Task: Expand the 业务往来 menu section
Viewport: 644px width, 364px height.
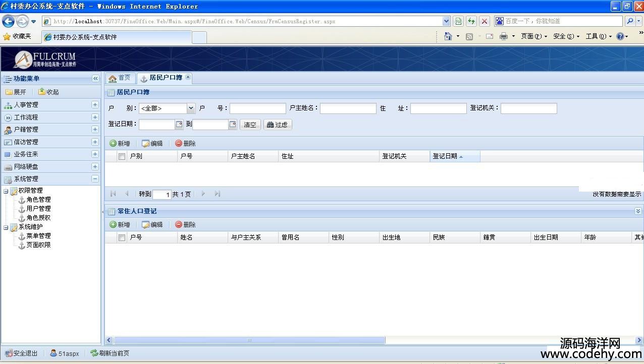Action: [95, 154]
